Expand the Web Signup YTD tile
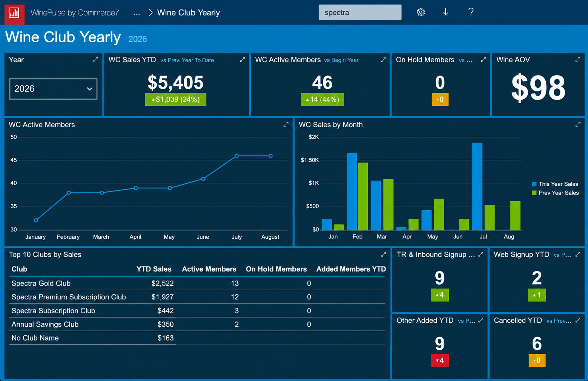This screenshot has height=381, width=588. 578,255
